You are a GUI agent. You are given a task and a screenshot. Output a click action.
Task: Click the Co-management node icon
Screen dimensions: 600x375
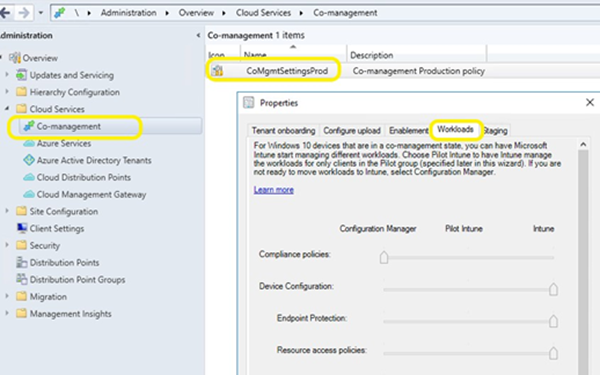[x=29, y=126]
